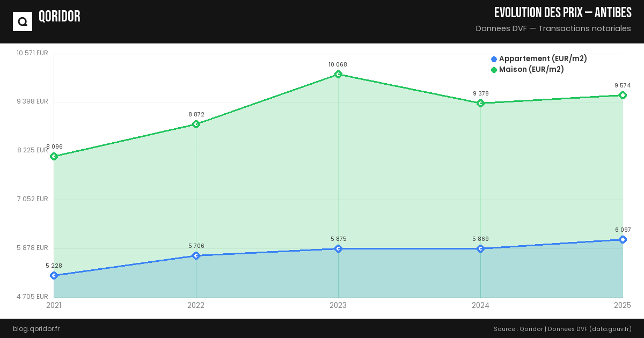Select the Maison 2021 data point 8 096

click(54, 156)
